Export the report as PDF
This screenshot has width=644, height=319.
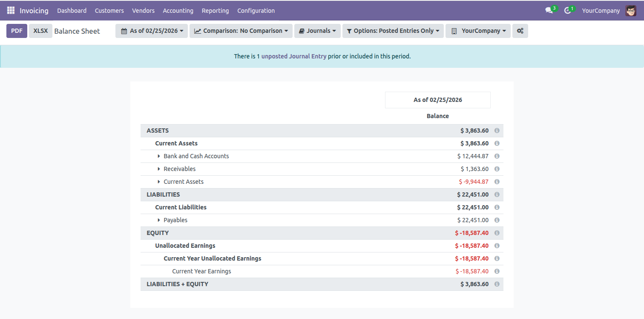click(17, 31)
